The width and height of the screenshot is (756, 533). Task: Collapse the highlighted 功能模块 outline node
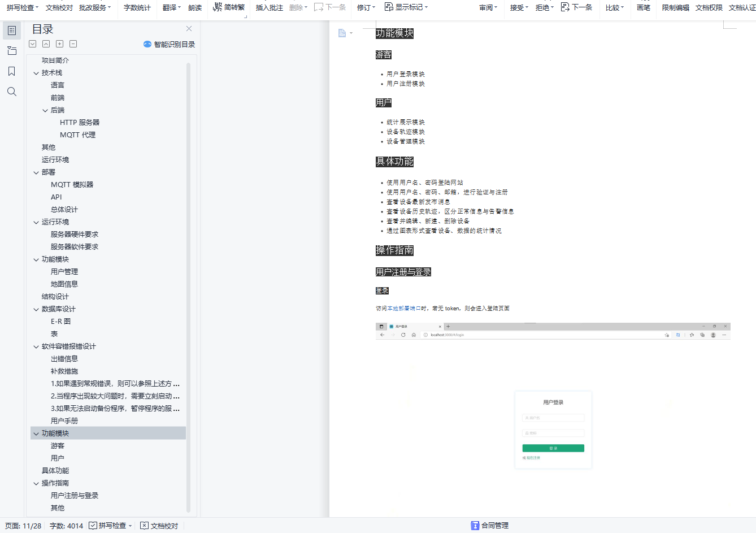36,434
